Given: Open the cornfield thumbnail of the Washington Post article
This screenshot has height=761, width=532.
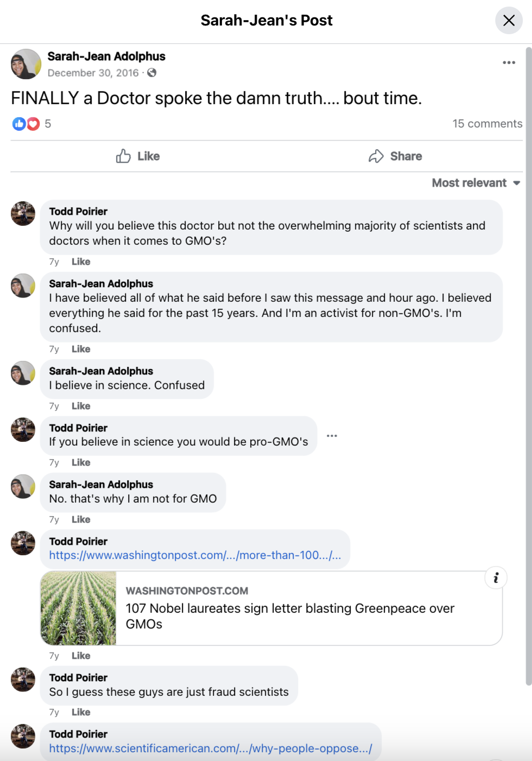Looking at the screenshot, I should click(79, 608).
